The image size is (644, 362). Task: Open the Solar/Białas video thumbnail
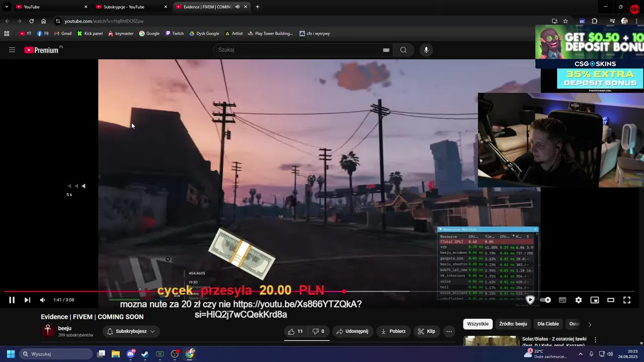tap(491, 341)
